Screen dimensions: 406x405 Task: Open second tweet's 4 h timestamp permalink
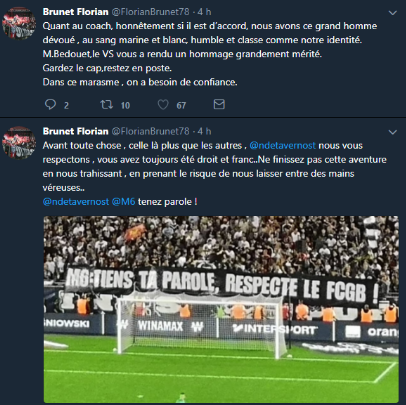click(x=204, y=131)
